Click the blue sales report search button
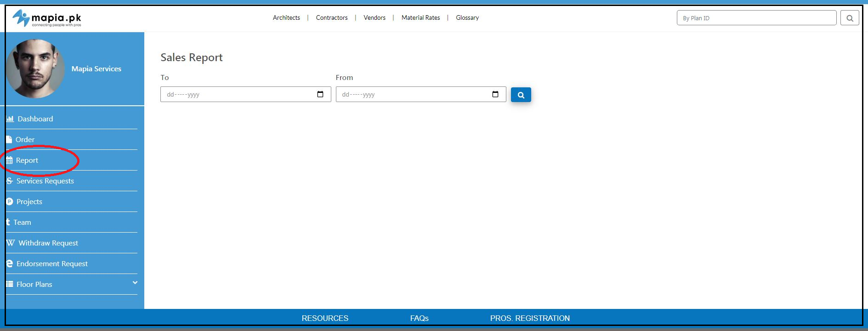868x331 pixels. pos(521,95)
